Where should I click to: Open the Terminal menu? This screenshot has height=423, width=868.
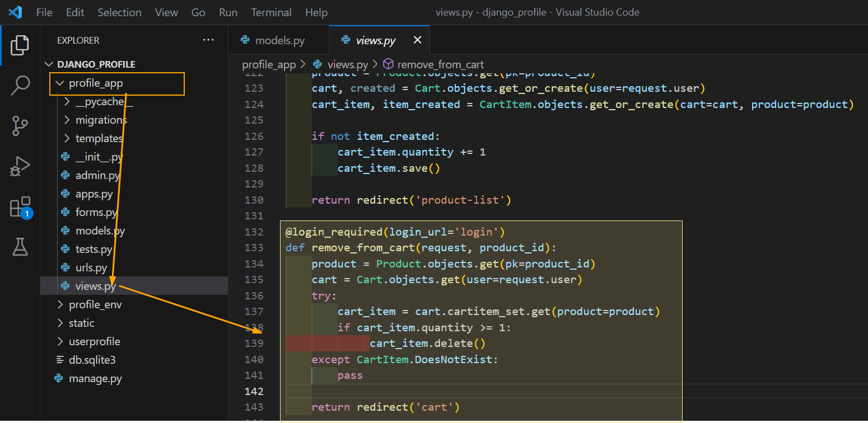271,12
